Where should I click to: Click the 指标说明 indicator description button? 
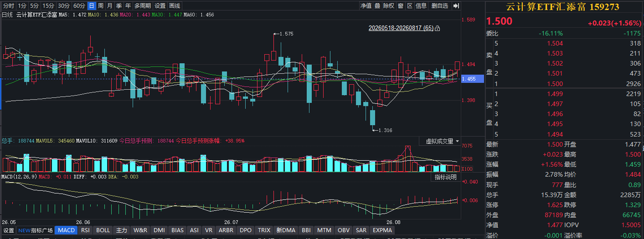tap(446, 178)
